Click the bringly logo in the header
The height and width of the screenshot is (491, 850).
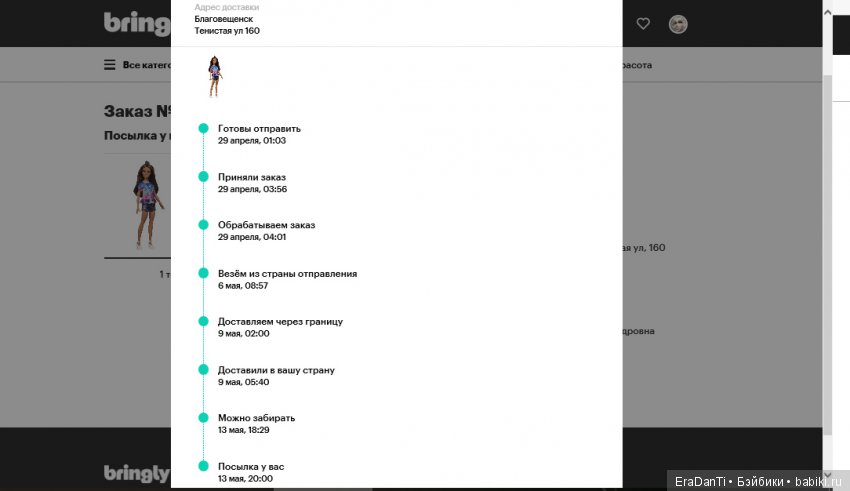pyautogui.click(x=137, y=23)
